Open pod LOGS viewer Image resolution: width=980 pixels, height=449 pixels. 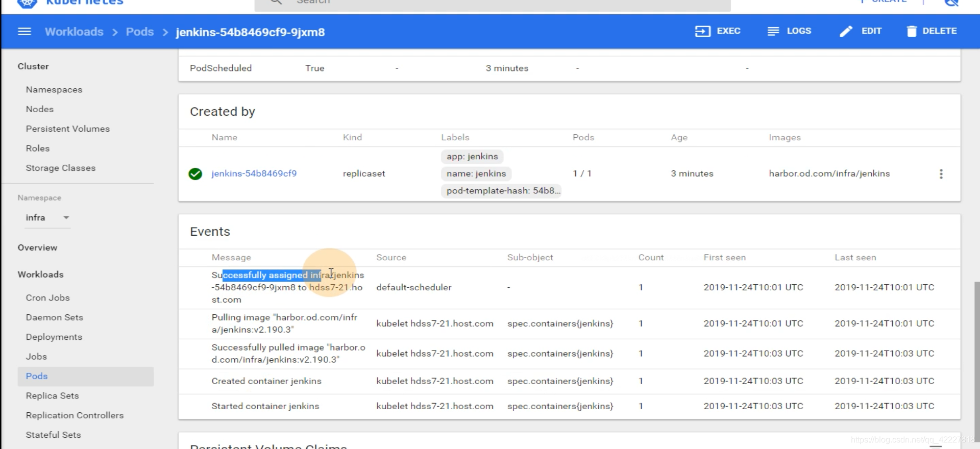coord(789,31)
